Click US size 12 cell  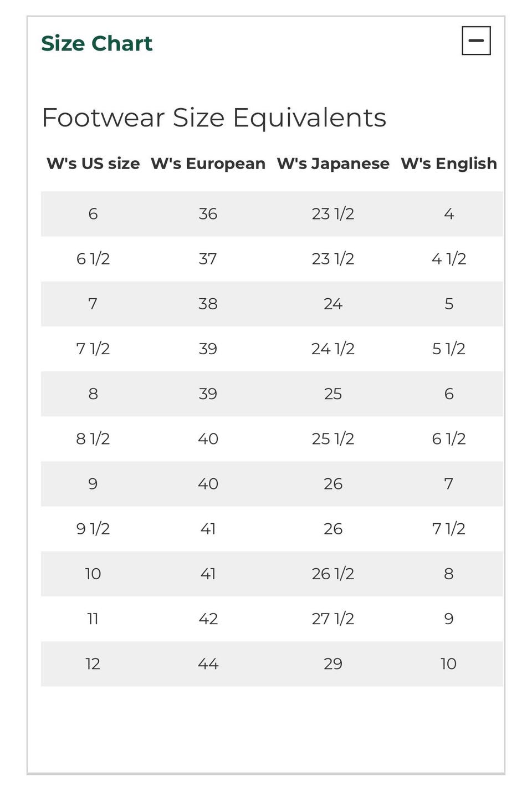point(93,664)
